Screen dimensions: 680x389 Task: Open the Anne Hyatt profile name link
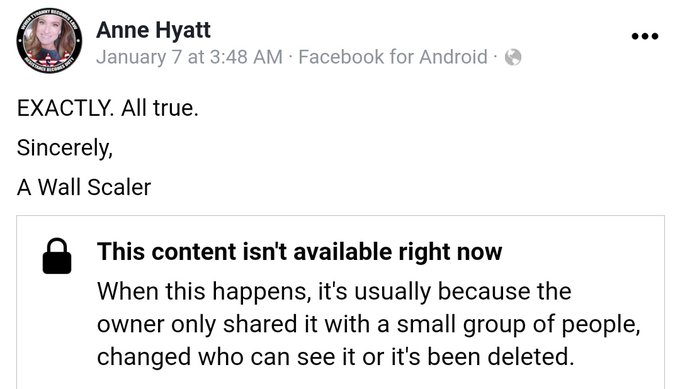(x=154, y=30)
